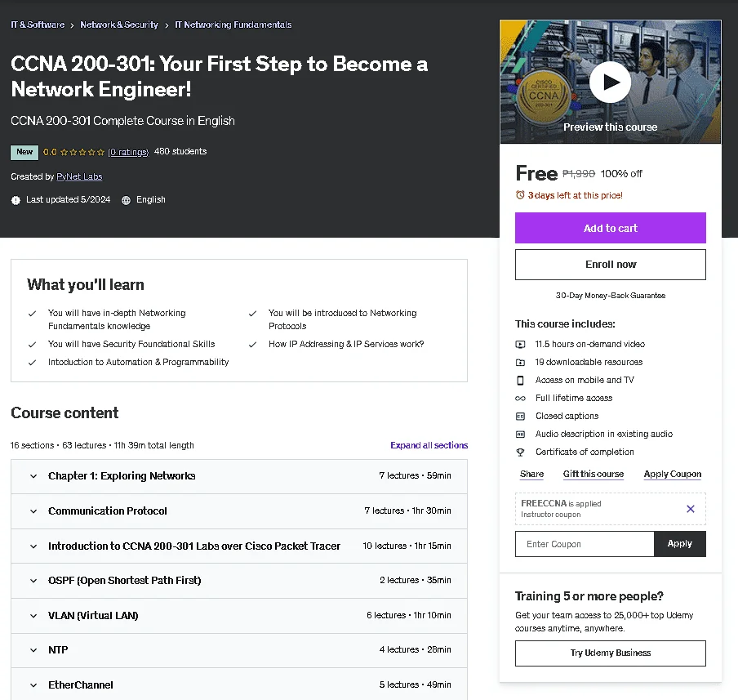Image resolution: width=738 pixels, height=700 pixels.
Task: Click the on-demand video icon
Action: (520, 345)
